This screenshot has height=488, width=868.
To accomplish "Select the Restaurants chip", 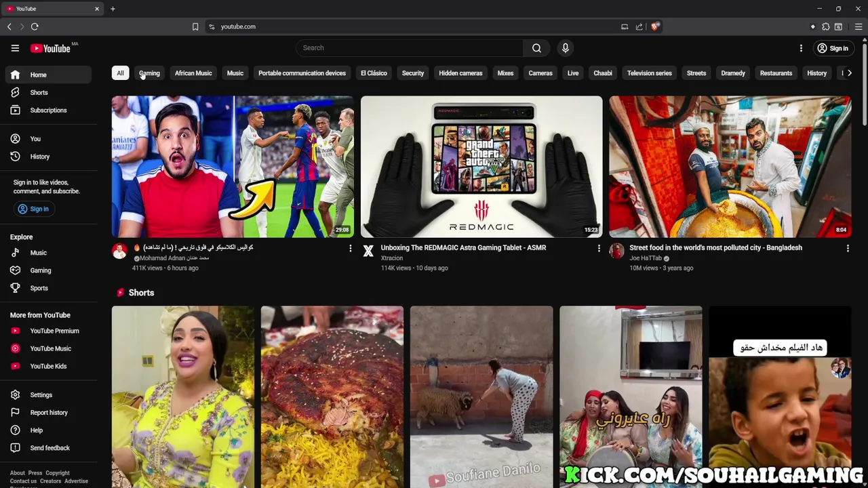I will [x=776, y=73].
